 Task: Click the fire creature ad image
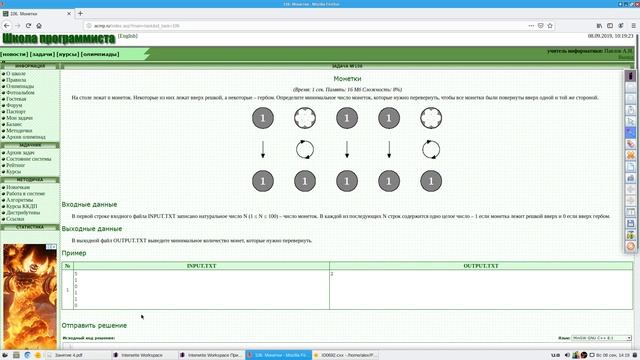[30, 296]
